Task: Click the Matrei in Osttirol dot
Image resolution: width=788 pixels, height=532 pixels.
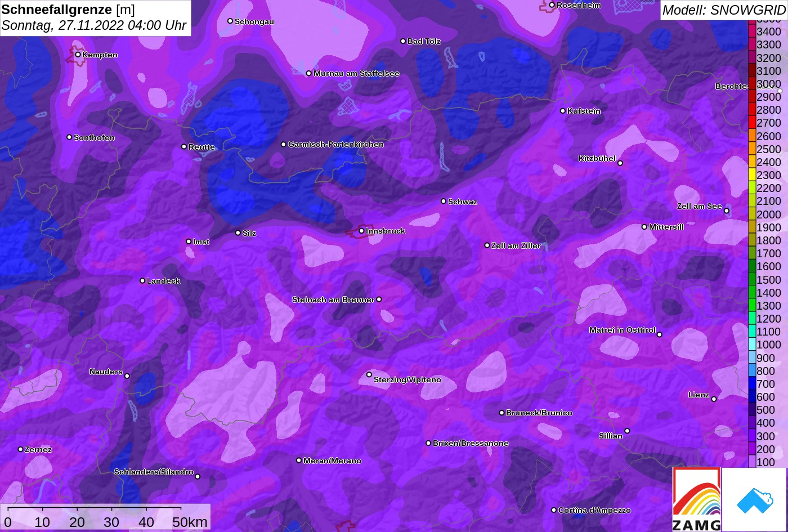Action: [660, 334]
